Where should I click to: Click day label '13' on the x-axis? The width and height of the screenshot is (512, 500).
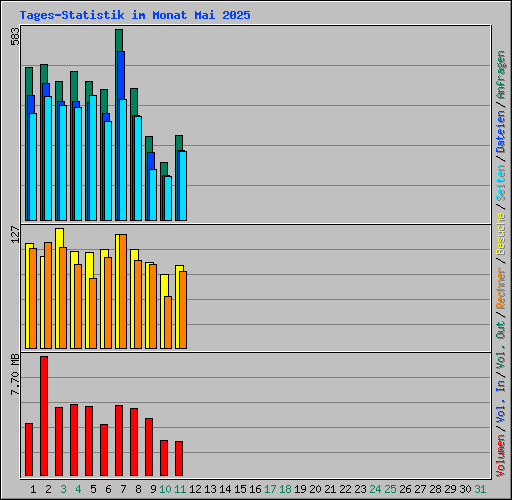210,489
